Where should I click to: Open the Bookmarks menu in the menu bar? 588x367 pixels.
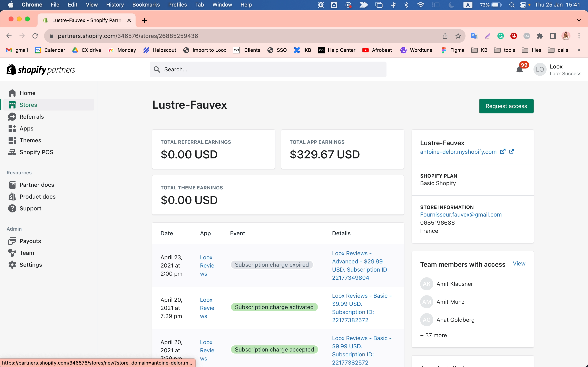click(146, 5)
